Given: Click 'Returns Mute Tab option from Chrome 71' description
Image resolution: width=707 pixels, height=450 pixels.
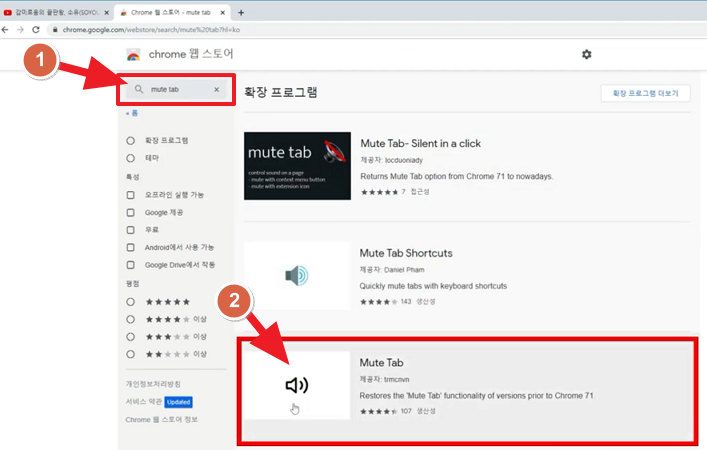Looking at the screenshot, I should (456, 176).
